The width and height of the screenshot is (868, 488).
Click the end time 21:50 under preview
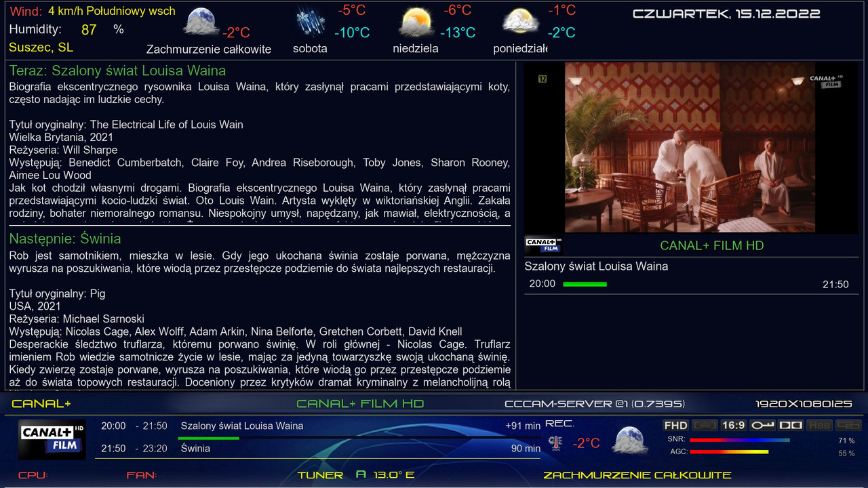pyautogui.click(x=835, y=285)
